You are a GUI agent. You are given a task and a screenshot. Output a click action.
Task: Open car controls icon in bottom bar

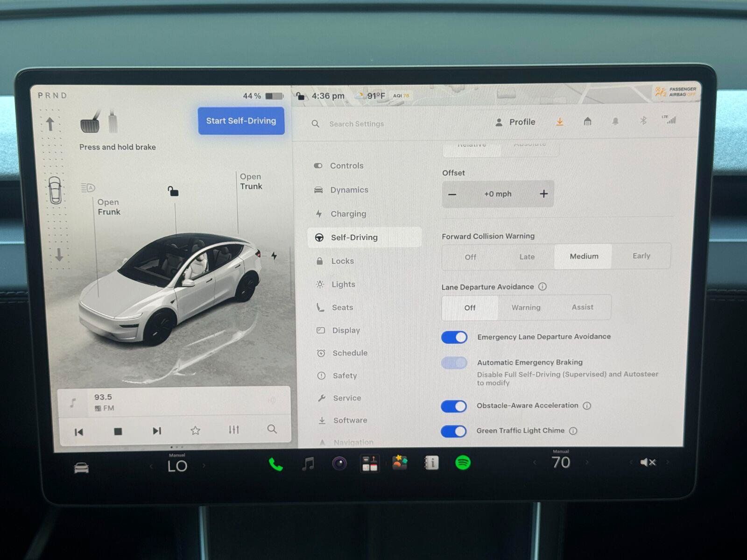point(82,468)
